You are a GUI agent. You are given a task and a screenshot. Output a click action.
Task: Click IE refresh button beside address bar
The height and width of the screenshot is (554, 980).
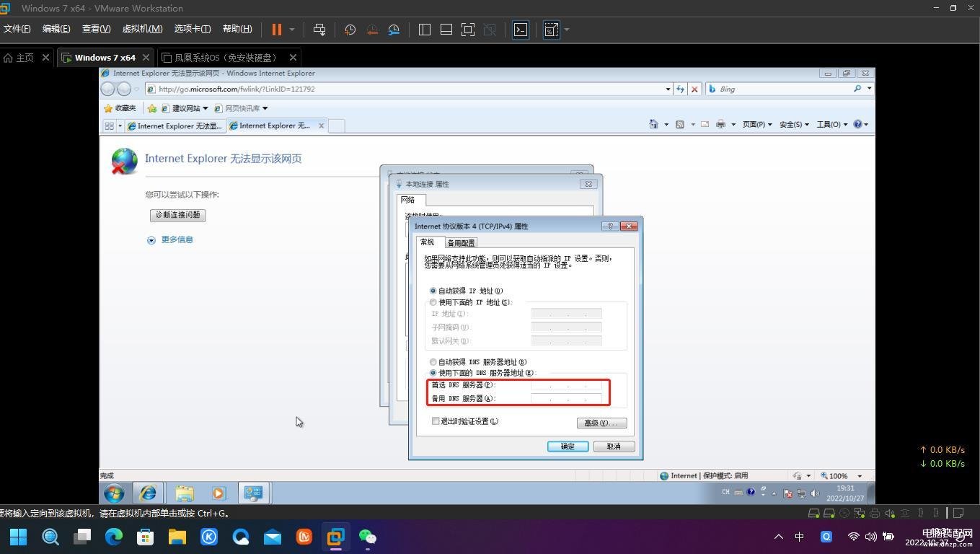[680, 89]
